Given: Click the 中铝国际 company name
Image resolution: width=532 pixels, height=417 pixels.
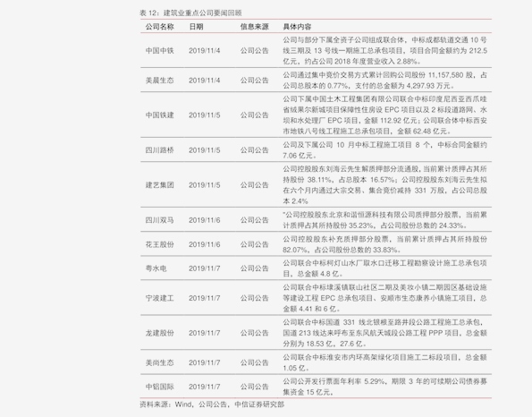Looking at the screenshot, I should (159, 387).
